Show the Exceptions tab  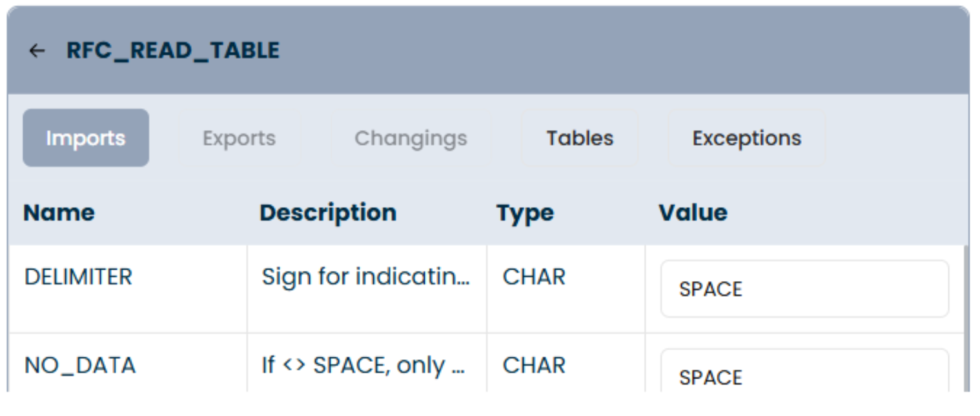point(747,138)
